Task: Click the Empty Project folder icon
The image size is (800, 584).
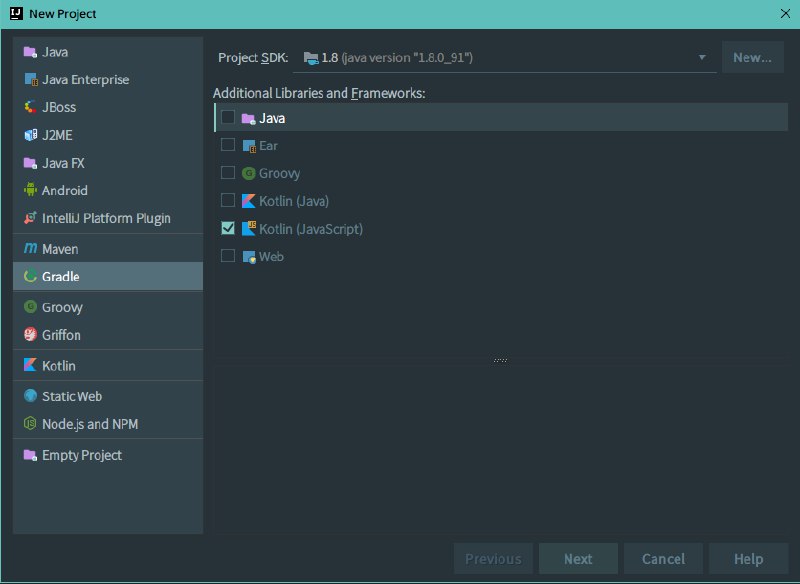Action: click(30, 455)
